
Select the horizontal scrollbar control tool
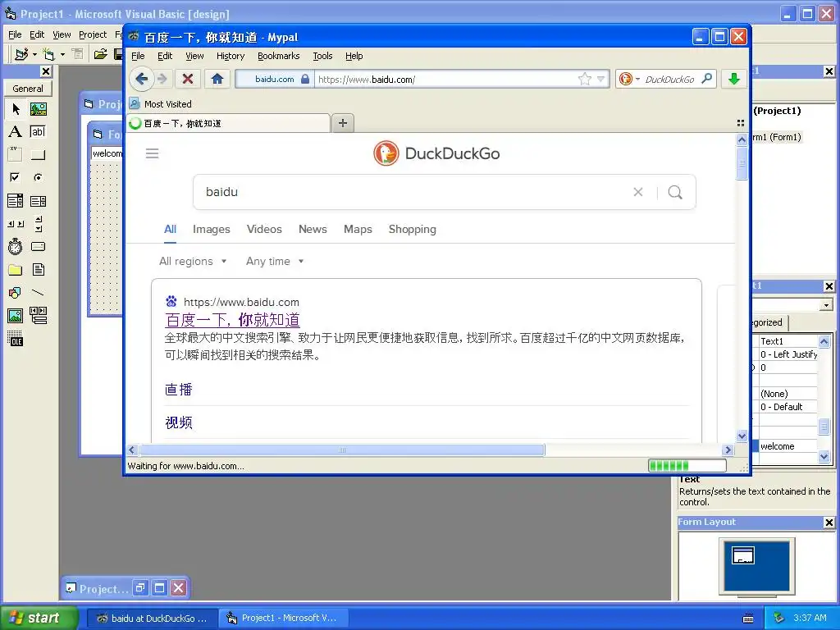16,224
